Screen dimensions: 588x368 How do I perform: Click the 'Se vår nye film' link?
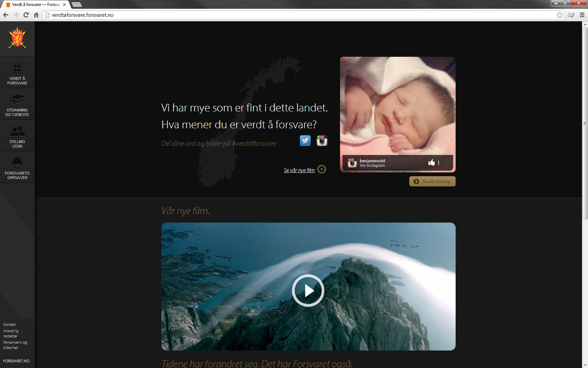299,170
